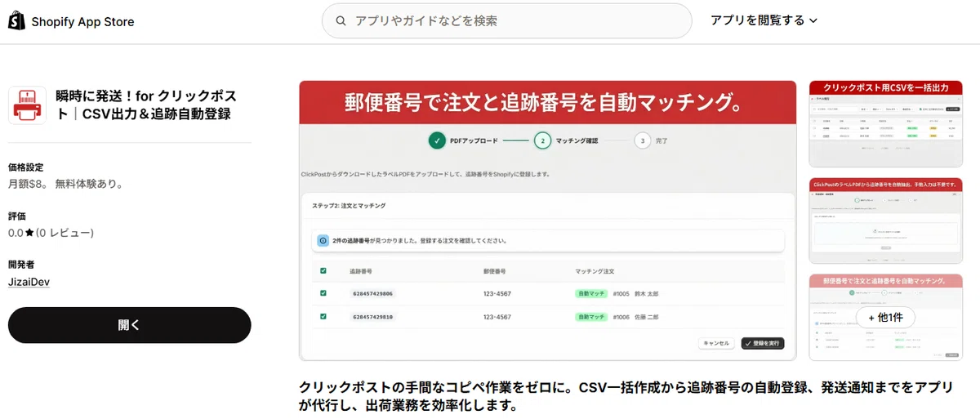Click the 評価 label

click(x=17, y=216)
